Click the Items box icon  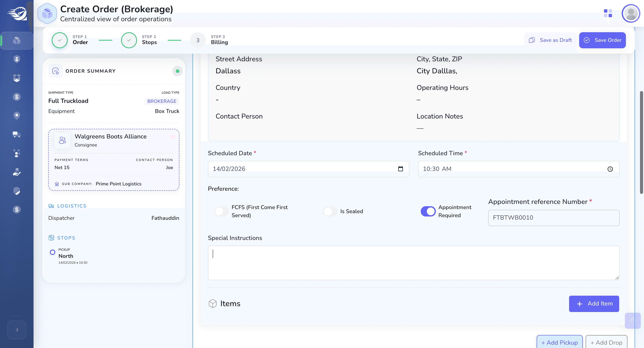pos(212,303)
